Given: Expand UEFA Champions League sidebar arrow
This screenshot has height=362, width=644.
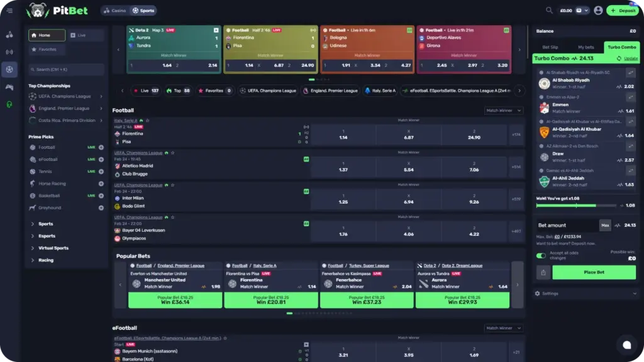Looking at the screenshot, I should tap(101, 96).
